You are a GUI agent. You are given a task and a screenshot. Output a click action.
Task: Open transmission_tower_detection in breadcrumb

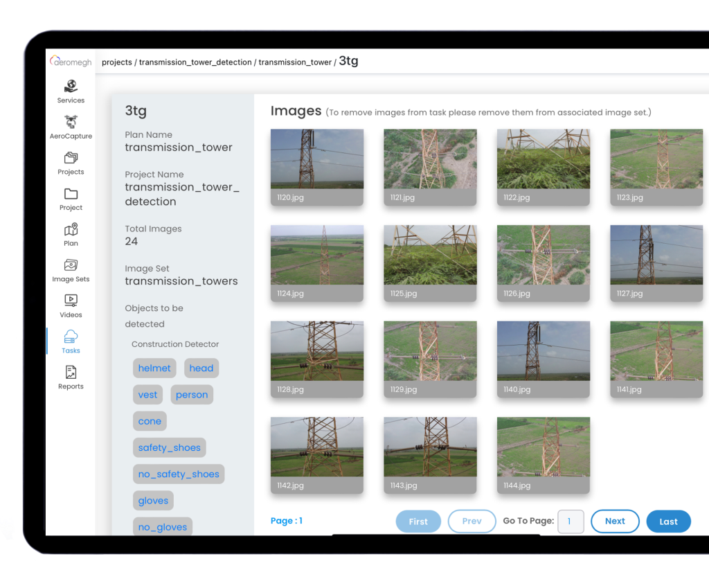pyautogui.click(x=195, y=62)
